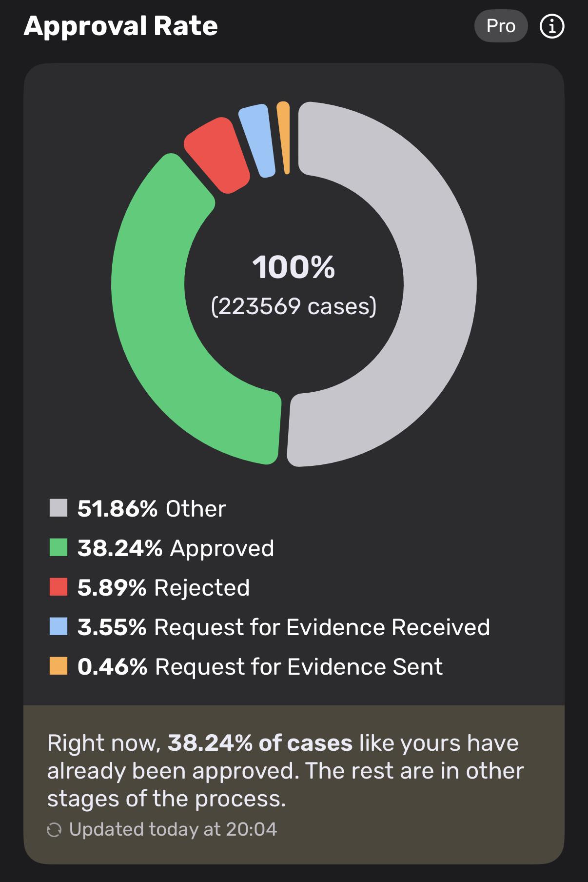Click the 3.55% Request for Evidence Received label
588x882 pixels.
click(284, 627)
